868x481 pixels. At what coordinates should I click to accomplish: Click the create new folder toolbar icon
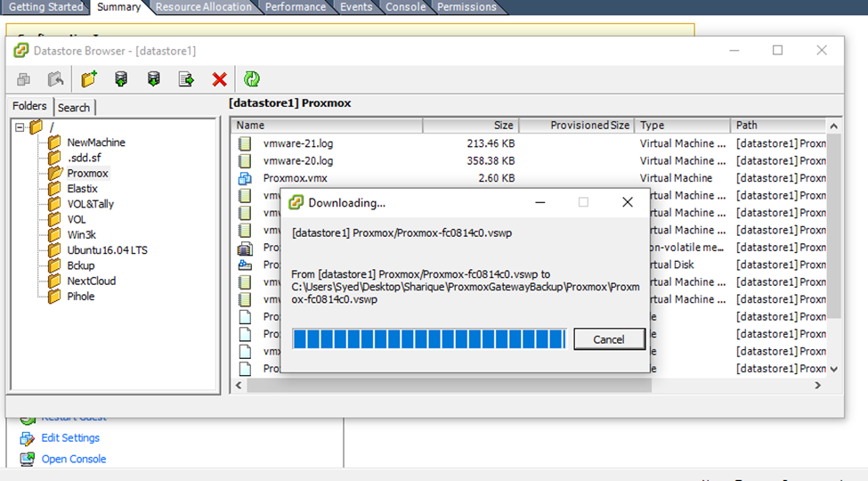click(88, 79)
